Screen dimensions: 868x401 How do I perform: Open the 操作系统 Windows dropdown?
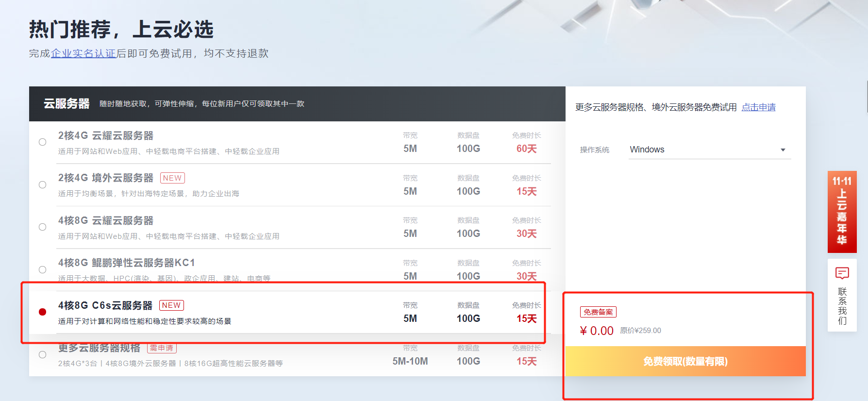(710, 150)
